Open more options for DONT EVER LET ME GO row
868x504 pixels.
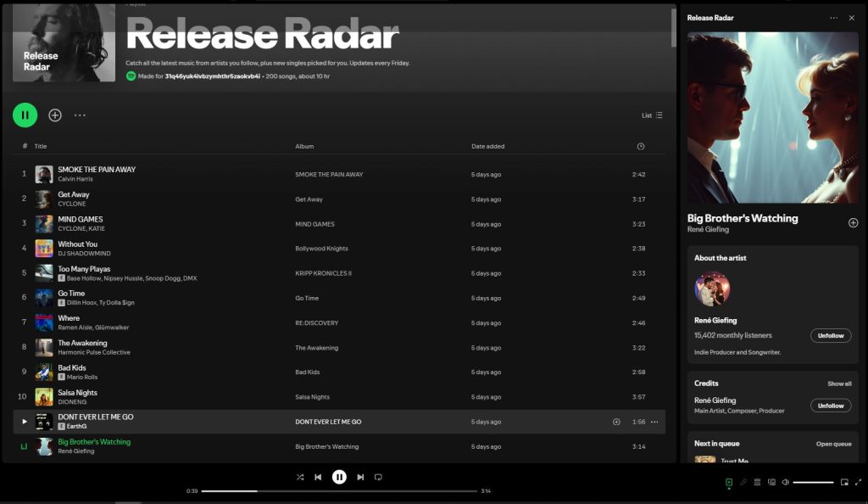point(654,422)
